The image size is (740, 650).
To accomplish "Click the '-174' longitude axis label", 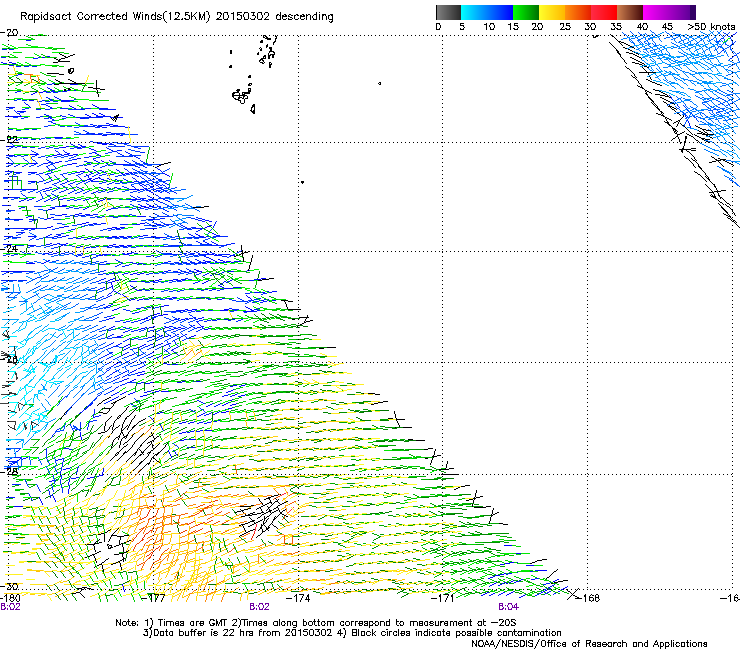I will (299, 598).
